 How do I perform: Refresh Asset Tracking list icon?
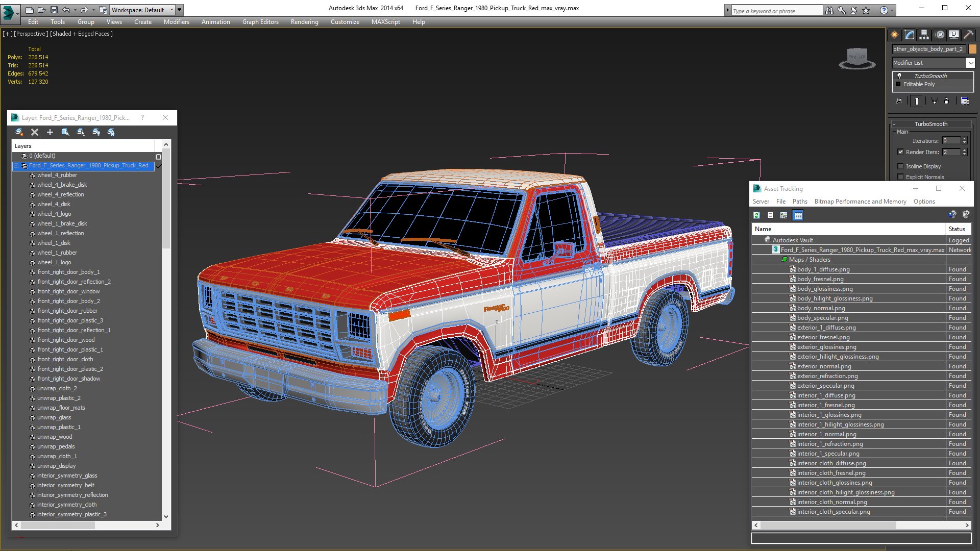[x=757, y=215]
